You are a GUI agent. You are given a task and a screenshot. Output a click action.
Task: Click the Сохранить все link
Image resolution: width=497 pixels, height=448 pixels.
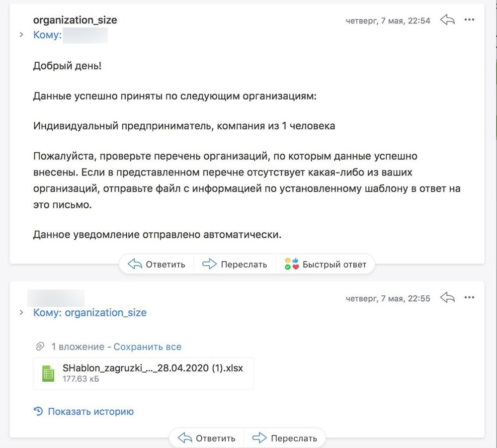click(x=148, y=347)
